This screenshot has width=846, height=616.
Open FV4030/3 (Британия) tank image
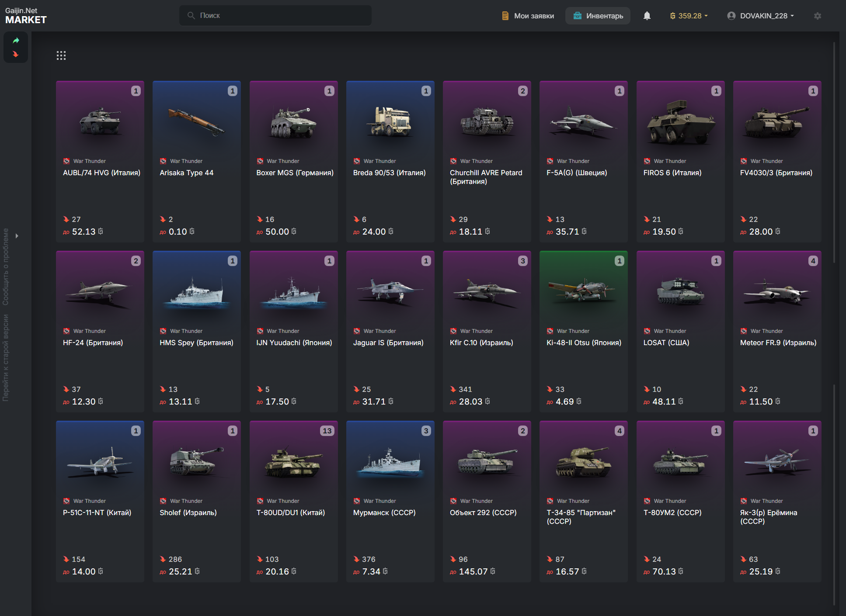[x=777, y=121]
